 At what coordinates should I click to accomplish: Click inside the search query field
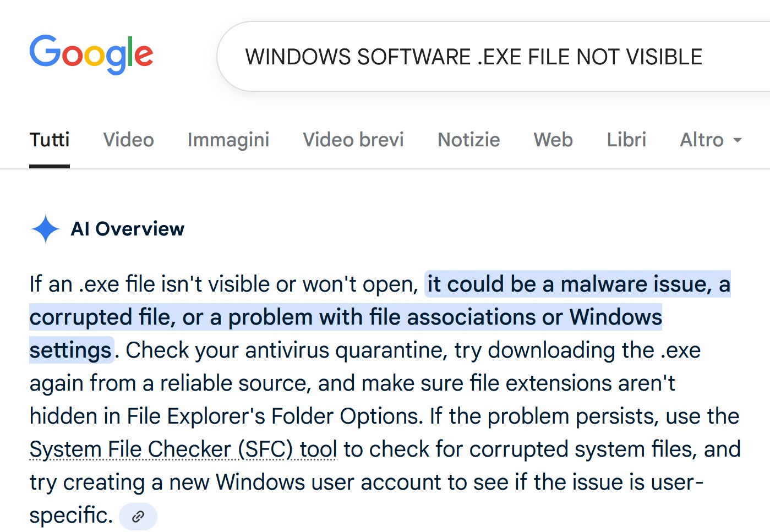(x=494, y=57)
